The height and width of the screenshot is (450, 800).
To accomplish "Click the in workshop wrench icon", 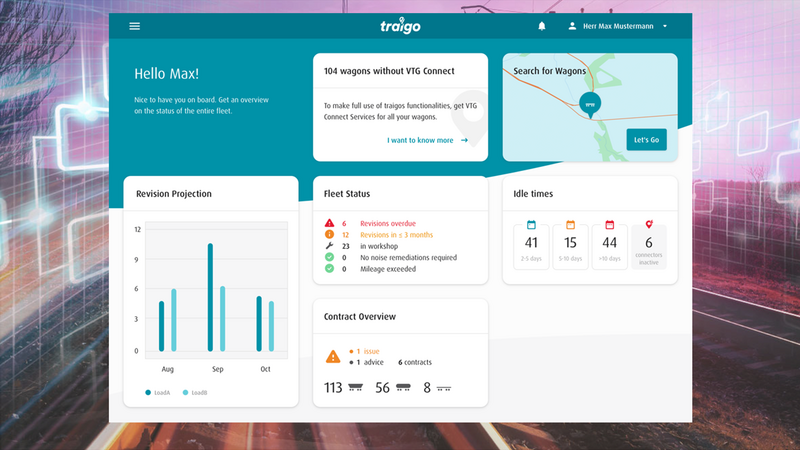I will tap(329, 246).
